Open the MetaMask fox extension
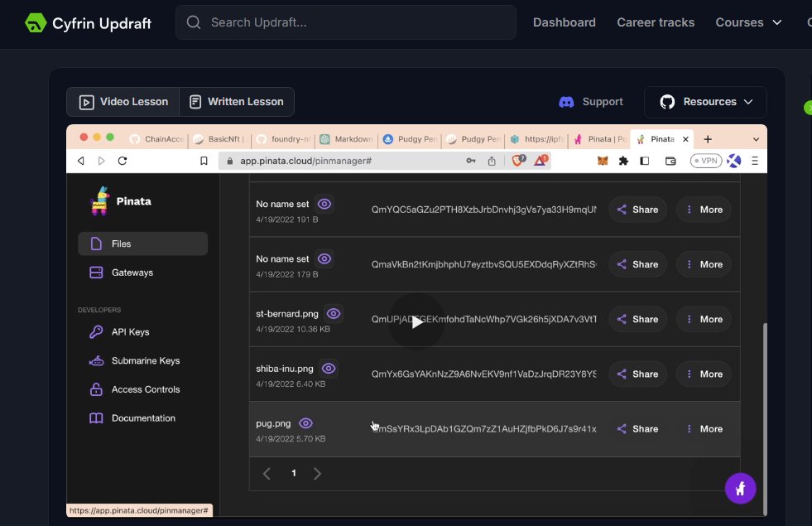The image size is (812, 526). (x=603, y=161)
